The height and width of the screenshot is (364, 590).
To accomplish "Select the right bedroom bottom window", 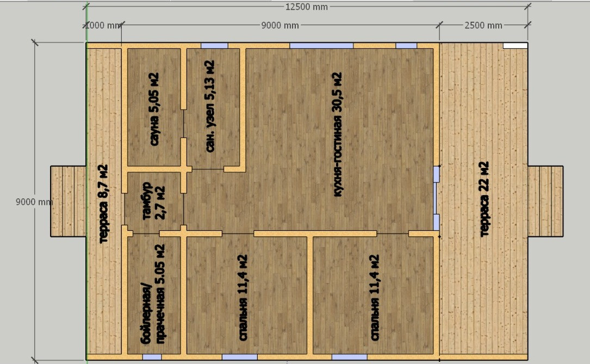I will 350,357.
